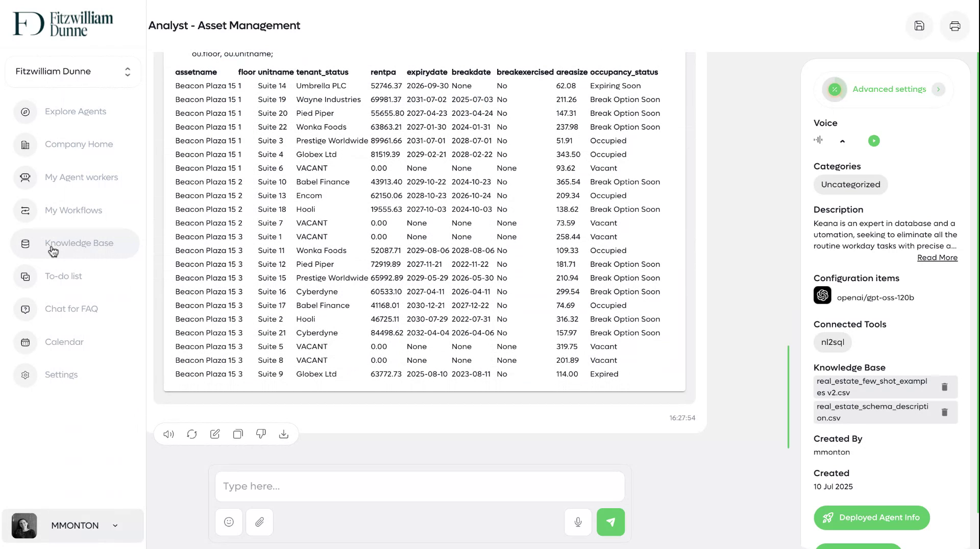Image resolution: width=980 pixels, height=549 pixels.
Task: Click the Deployed Agent Info button
Action: click(x=872, y=517)
